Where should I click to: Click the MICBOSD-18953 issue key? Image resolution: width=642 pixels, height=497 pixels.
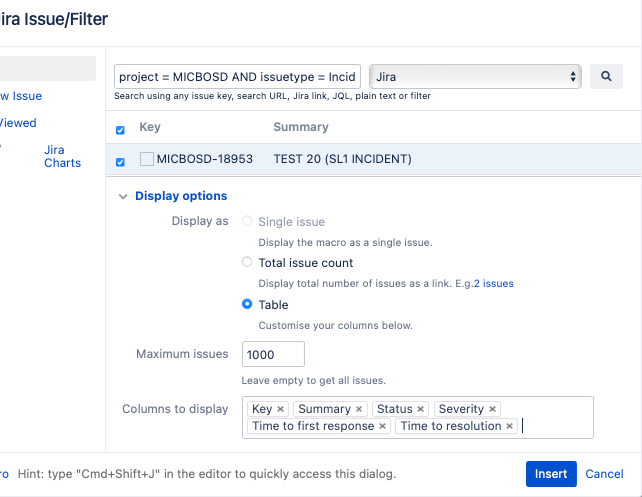205,159
